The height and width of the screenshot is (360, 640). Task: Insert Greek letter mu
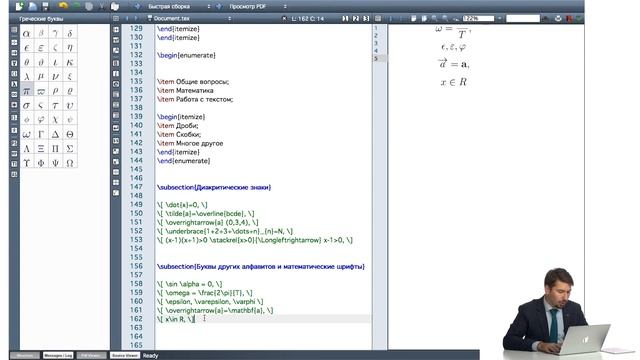(41, 76)
